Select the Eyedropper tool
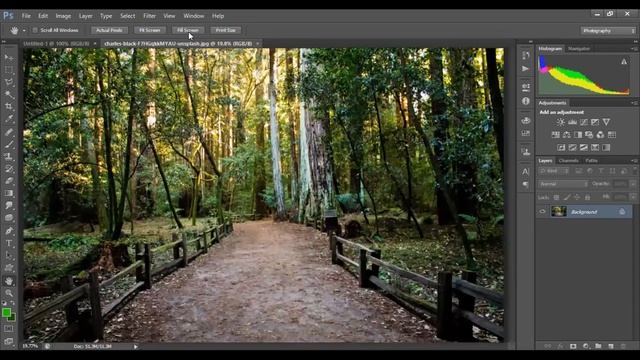This screenshot has width=640, height=360. pyautogui.click(x=9, y=119)
